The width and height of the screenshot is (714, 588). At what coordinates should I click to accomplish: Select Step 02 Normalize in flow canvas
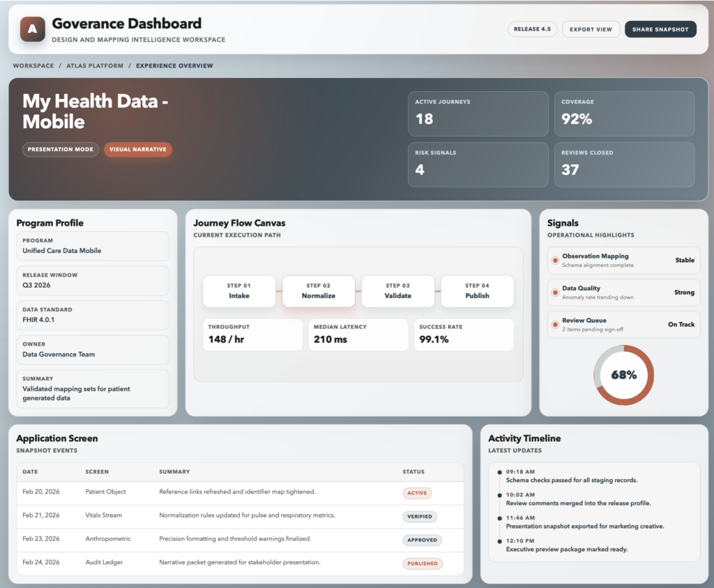tap(319, 291)
